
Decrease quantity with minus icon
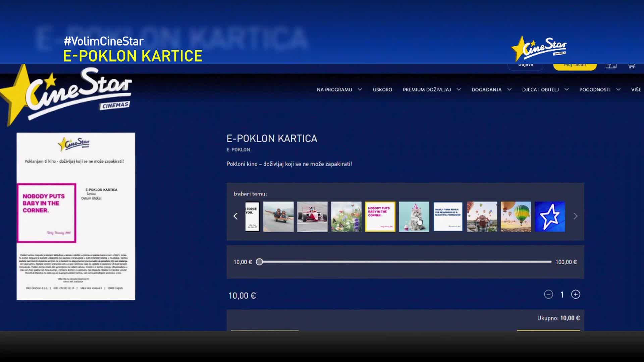tap(548, 294)
